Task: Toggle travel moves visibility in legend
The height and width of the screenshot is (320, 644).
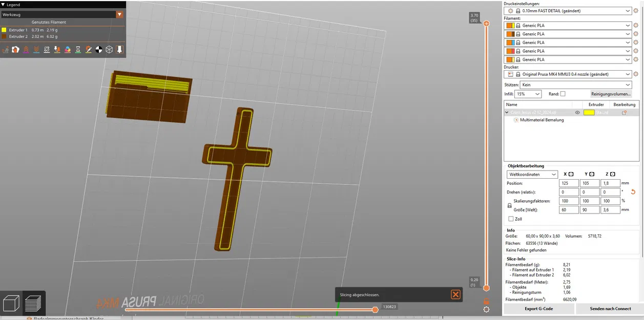Action: coord(5,50)
